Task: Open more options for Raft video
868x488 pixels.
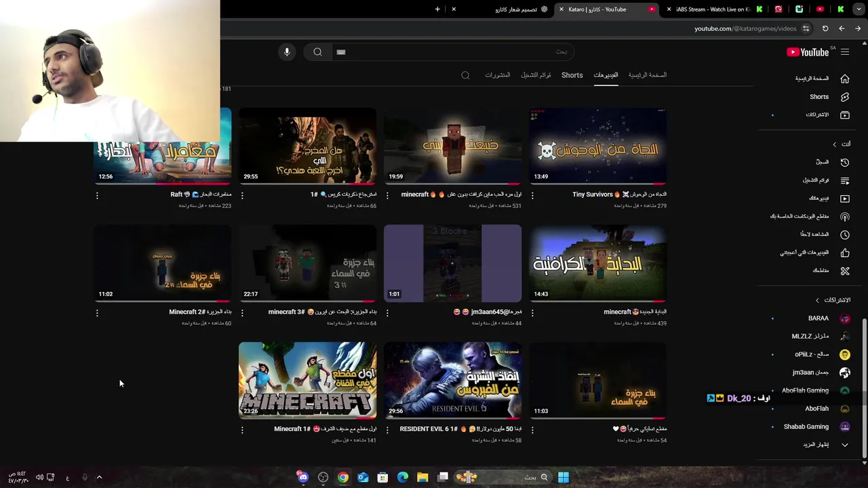Action: pos(97,195)
